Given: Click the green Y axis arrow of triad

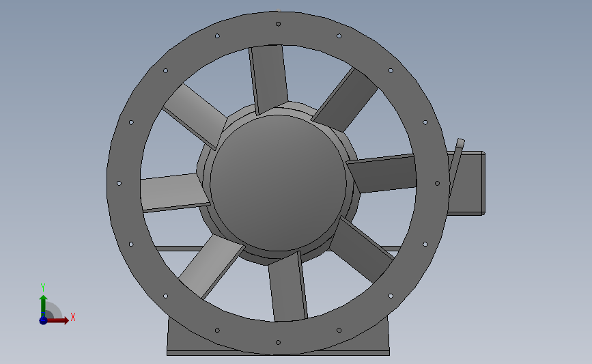Looking at the screenshot, I should click(x=43, y=306).
